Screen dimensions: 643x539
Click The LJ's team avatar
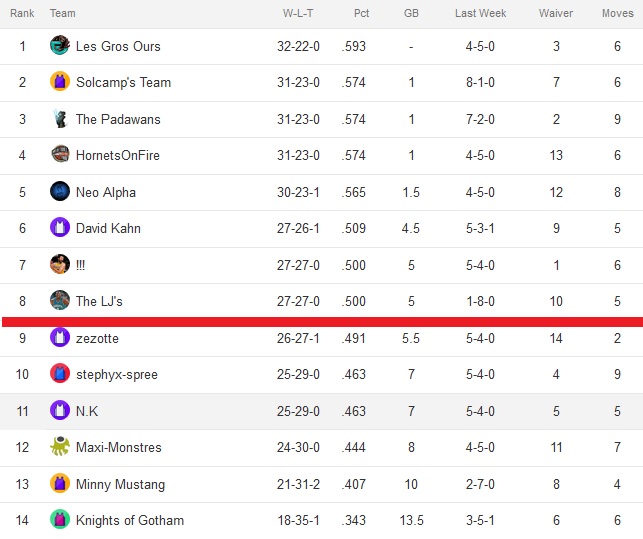60,301
